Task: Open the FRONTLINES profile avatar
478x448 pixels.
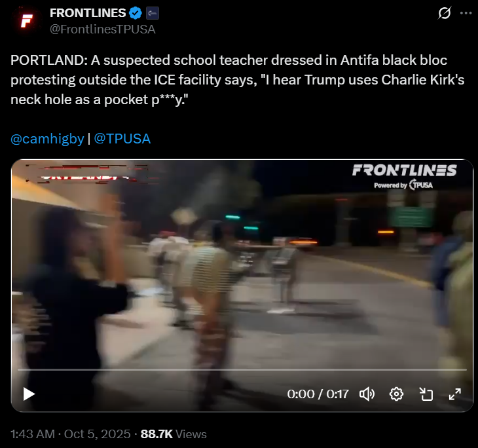Action: tap(27, 21)
